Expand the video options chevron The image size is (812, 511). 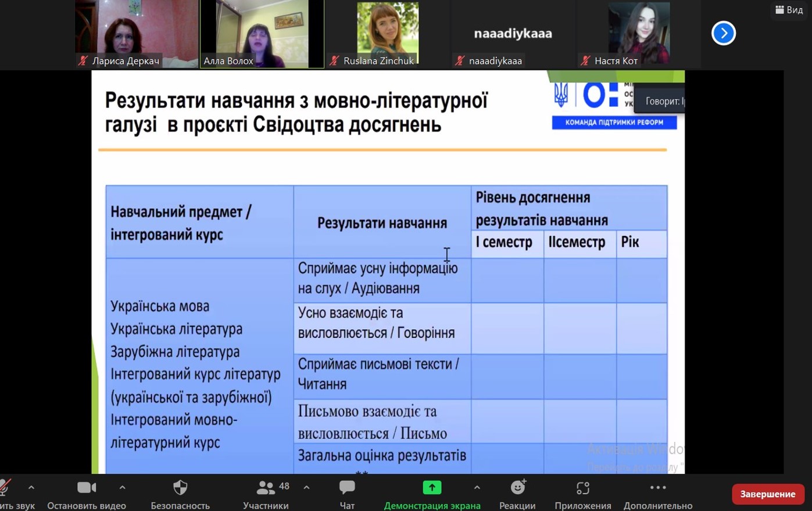pos(122,487)
